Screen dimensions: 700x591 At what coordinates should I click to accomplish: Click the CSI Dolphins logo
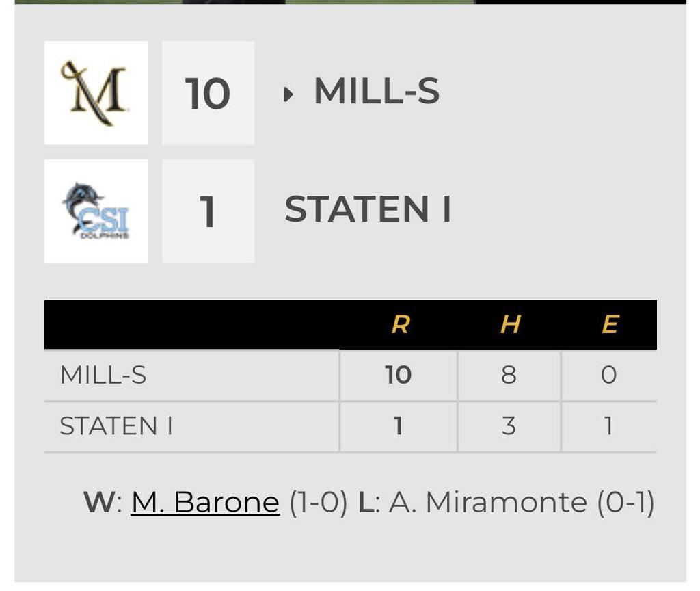point(96,211)
